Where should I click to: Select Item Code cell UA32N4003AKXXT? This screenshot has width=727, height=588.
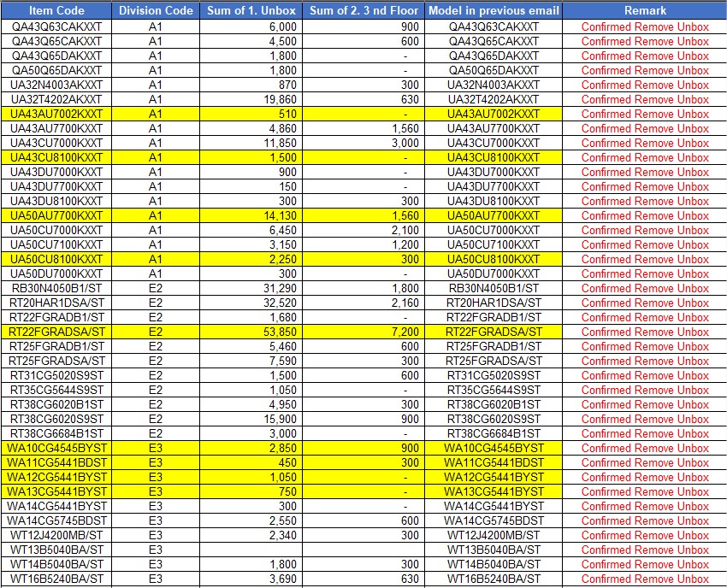(x=56, y=85)
